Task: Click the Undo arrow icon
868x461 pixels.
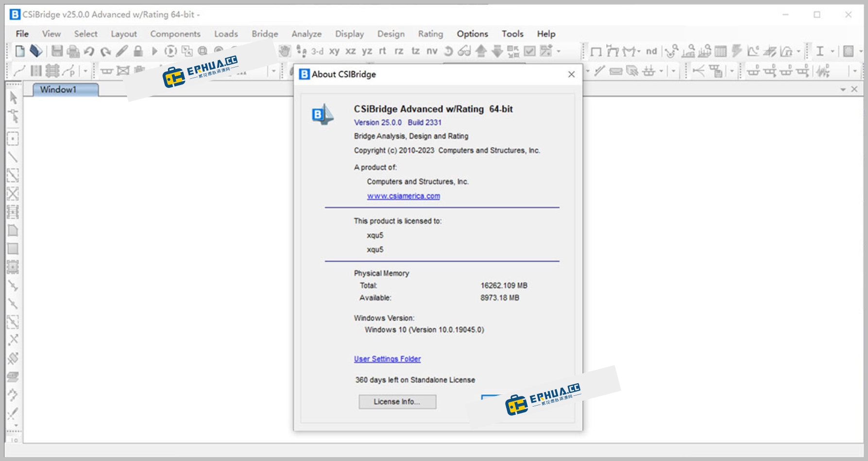Action: [89, 51]
